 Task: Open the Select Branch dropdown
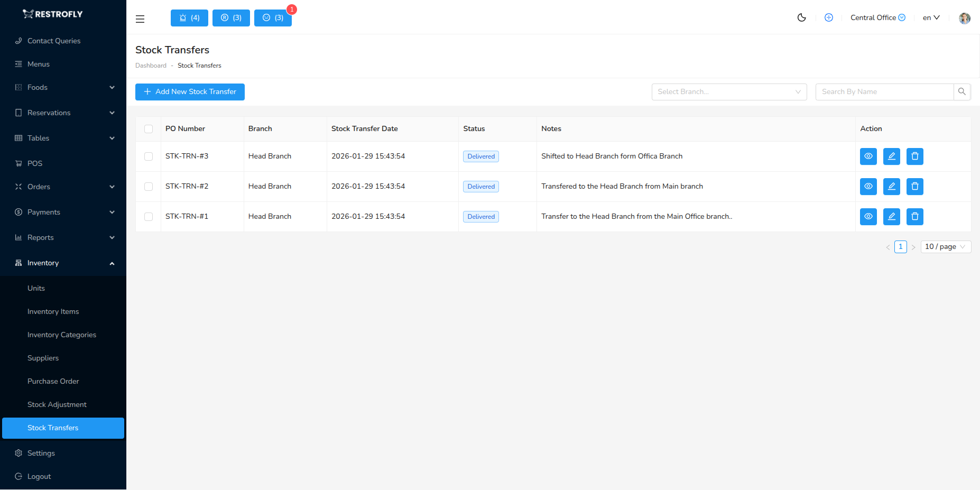coord(729,91)
